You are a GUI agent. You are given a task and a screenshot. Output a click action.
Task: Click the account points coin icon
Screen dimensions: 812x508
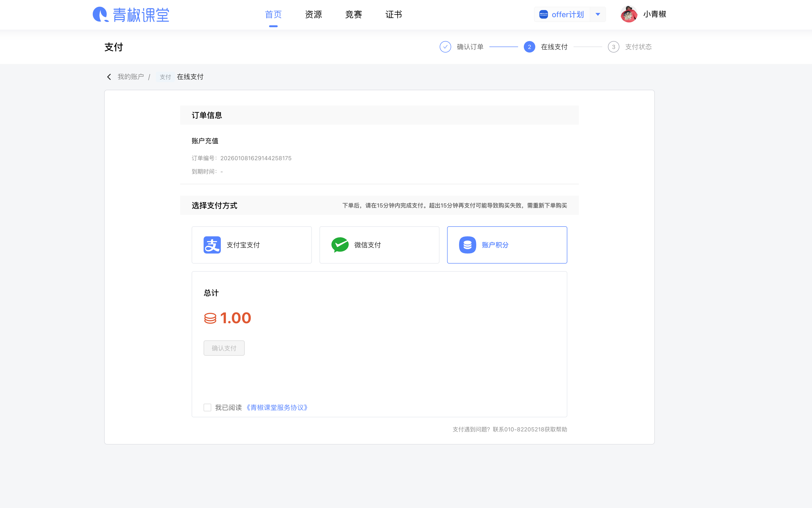(467, 245)
